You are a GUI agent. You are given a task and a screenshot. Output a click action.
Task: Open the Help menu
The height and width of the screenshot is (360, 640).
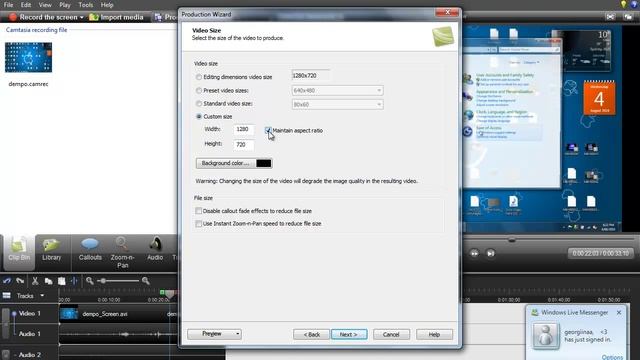[x=107, y=5]
